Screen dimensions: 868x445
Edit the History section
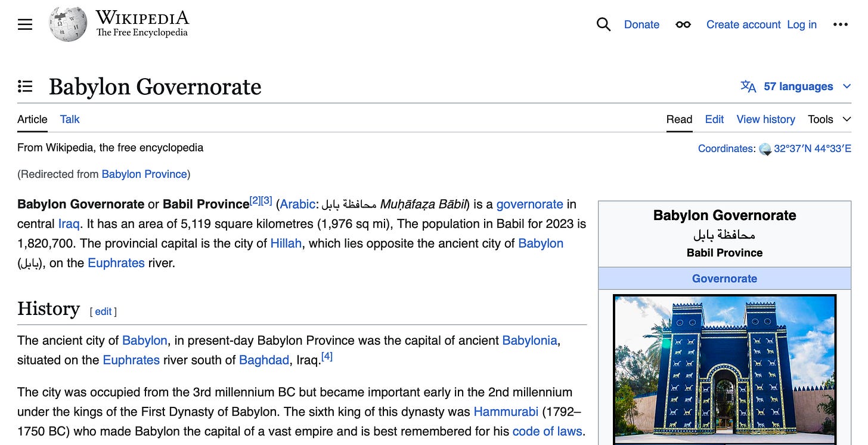[103, 311]
